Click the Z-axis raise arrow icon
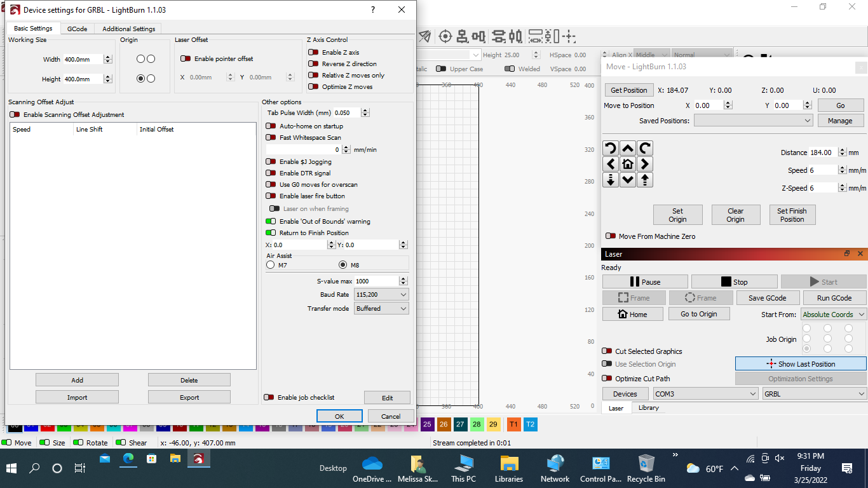Image resolution: width=868 pixels, height=488 pixels. (645, 180)
